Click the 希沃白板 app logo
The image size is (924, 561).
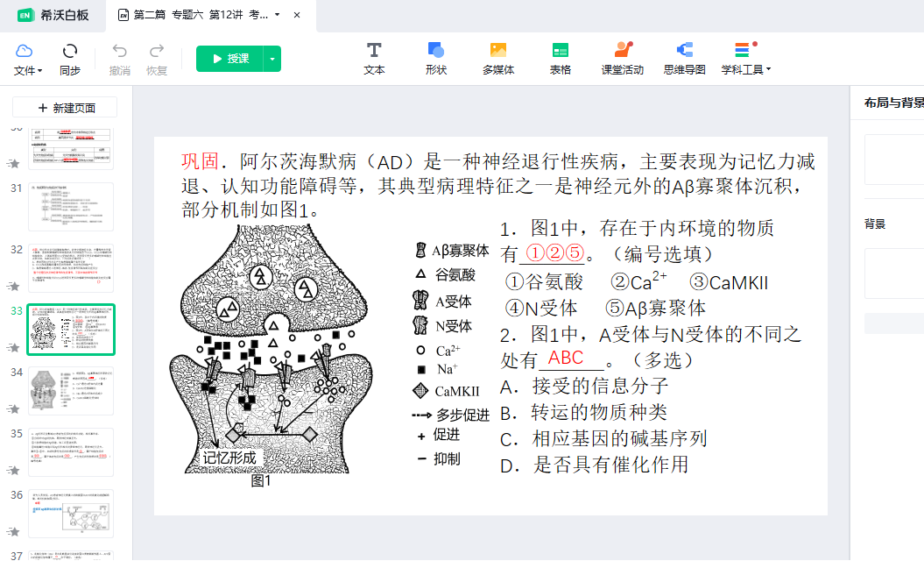click(53, 15)
